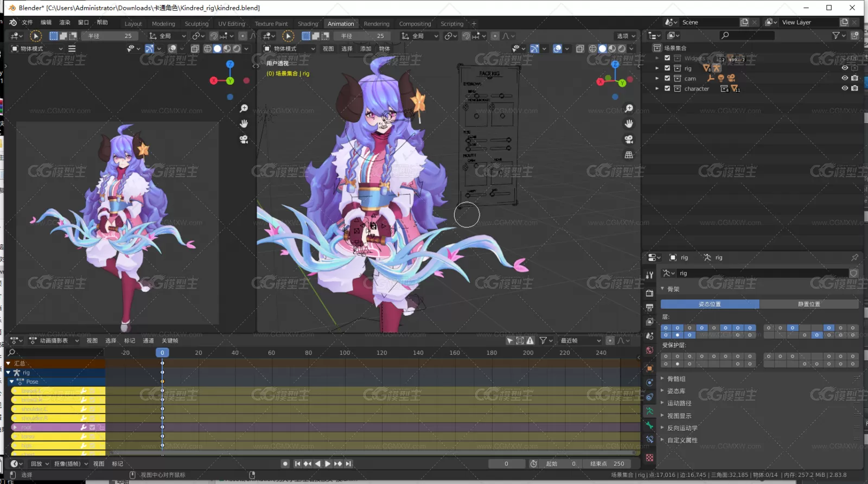The width and height of the screenshot is (868, 484).
Task: Select solid shading mode in right viewport
Action: tap(602, 49)
